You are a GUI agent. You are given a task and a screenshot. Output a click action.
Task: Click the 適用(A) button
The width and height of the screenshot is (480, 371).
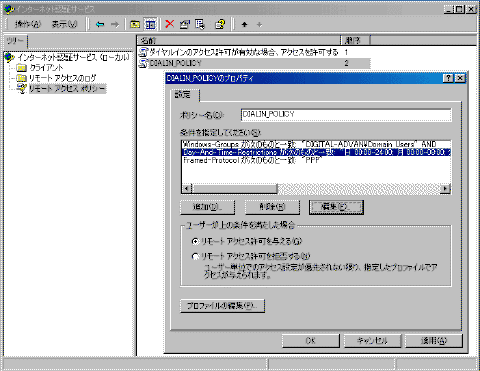pos(434,341)
